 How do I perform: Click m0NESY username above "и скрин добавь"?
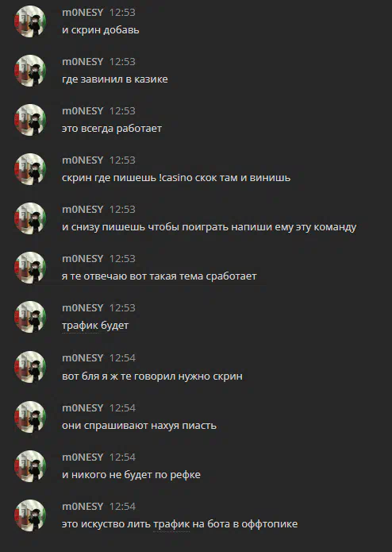tap(83, 13)
